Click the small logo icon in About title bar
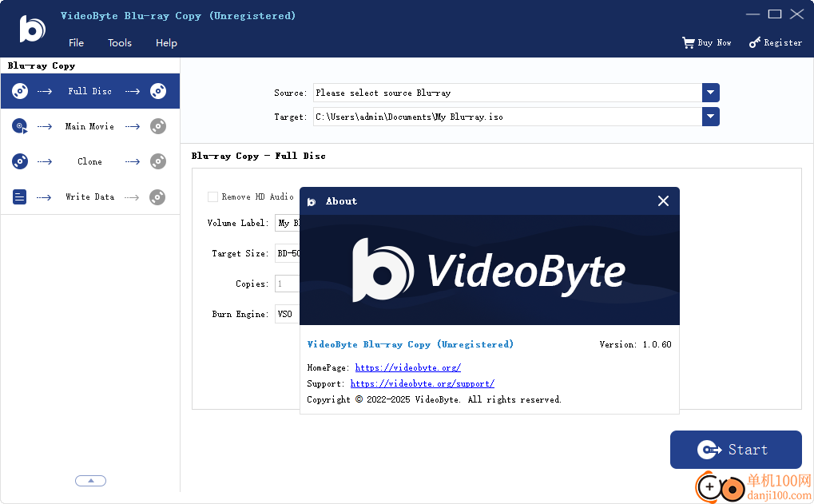814x504 pixels. (x=312, y=202)
